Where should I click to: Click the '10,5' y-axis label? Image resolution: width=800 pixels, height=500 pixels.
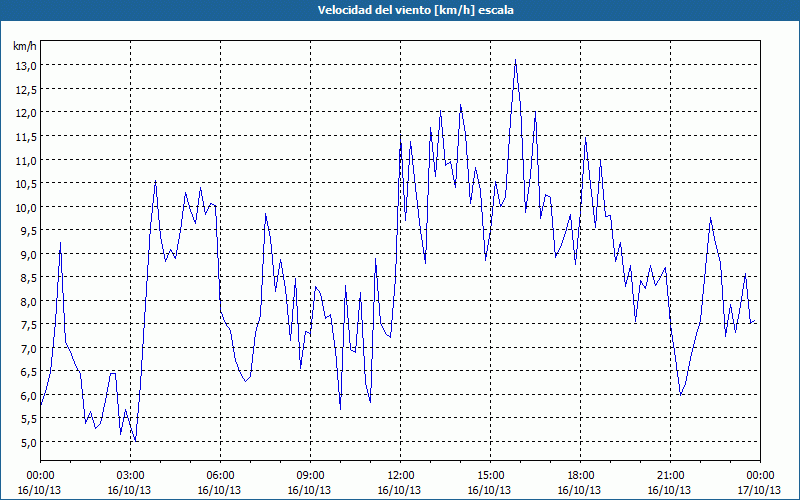[x=25, y=184]
